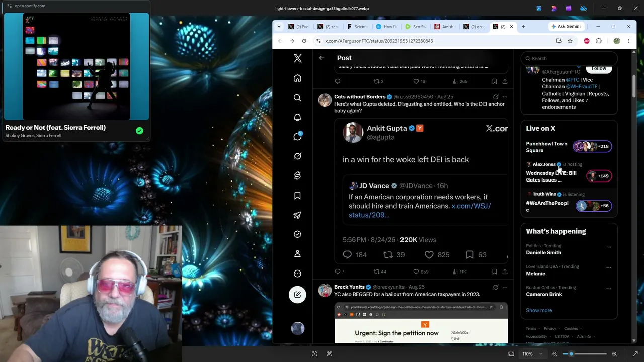Viewport: 644px width, 362px height.
Task: Switch to the Amish tab
Action: click(x=444, y=27)
